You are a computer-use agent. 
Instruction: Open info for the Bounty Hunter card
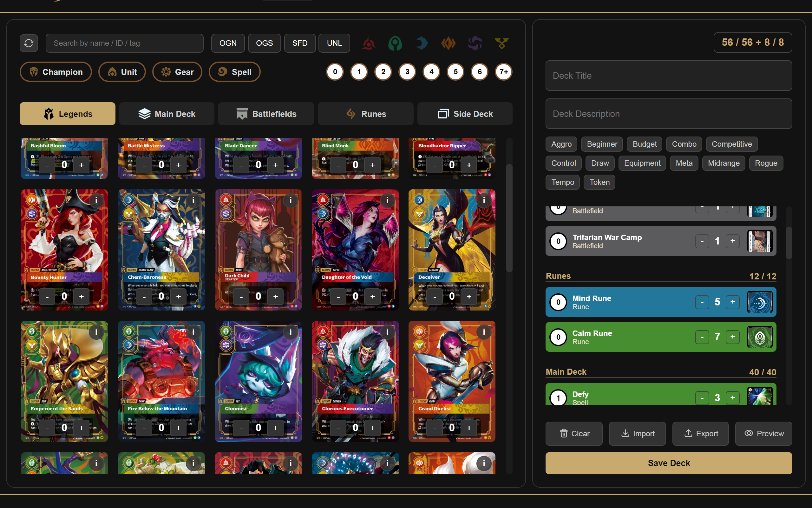(96, 201)
